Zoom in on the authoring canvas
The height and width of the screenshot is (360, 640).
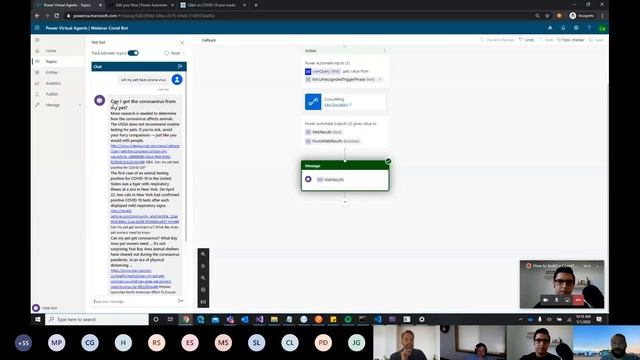203,254
